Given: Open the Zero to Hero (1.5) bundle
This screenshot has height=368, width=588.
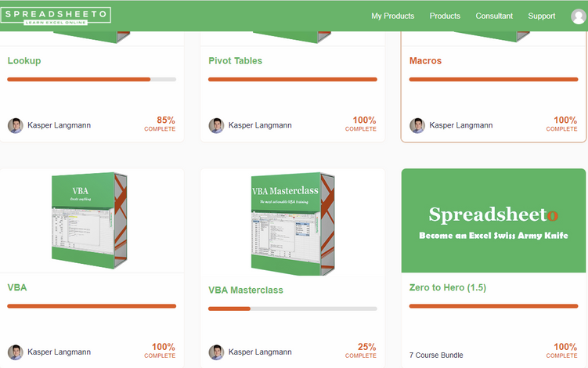Looking at the screenshot, I should [447, 287].
